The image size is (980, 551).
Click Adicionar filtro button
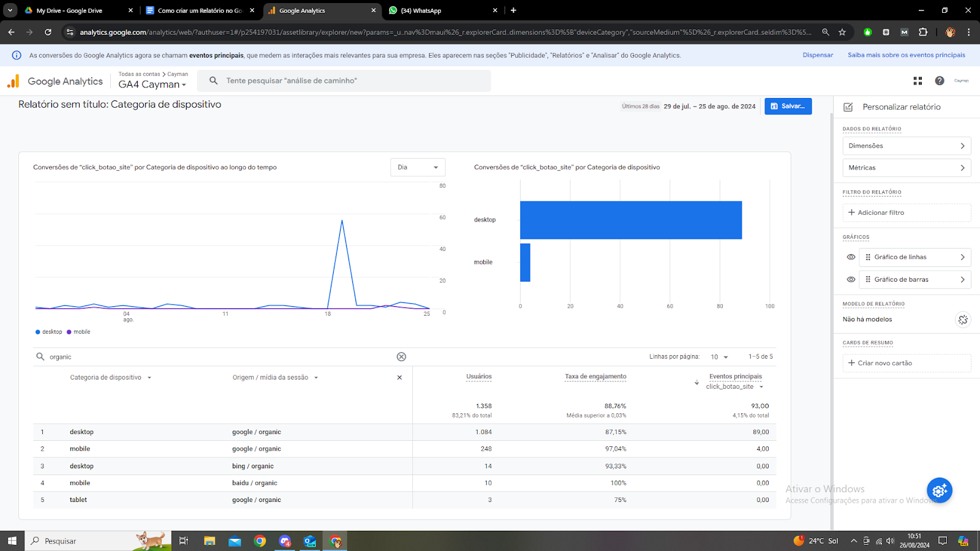907,212
